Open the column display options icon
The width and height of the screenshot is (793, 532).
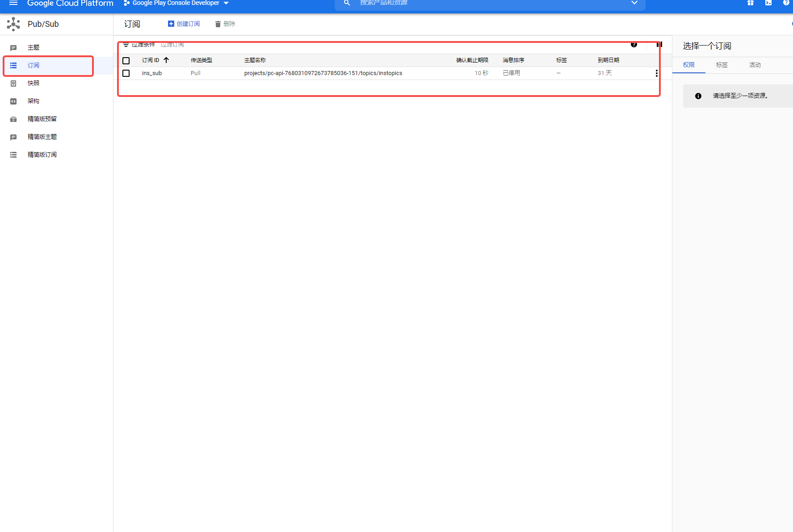(659, 44)
